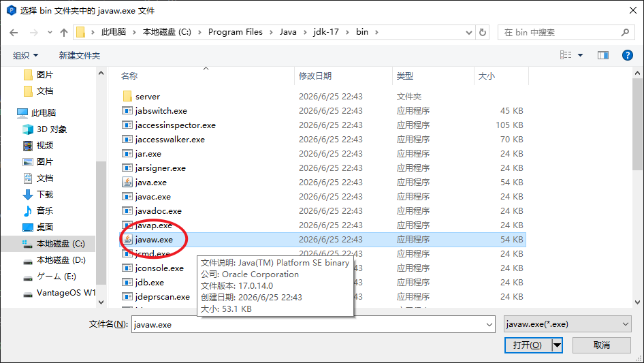This screenshot has width=644, height=363.
Task: Select VantageOS drive in navigation pane
Action: [x=66, y=293]
